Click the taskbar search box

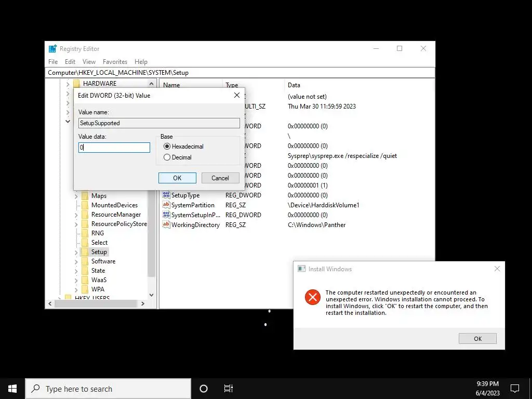108,389
